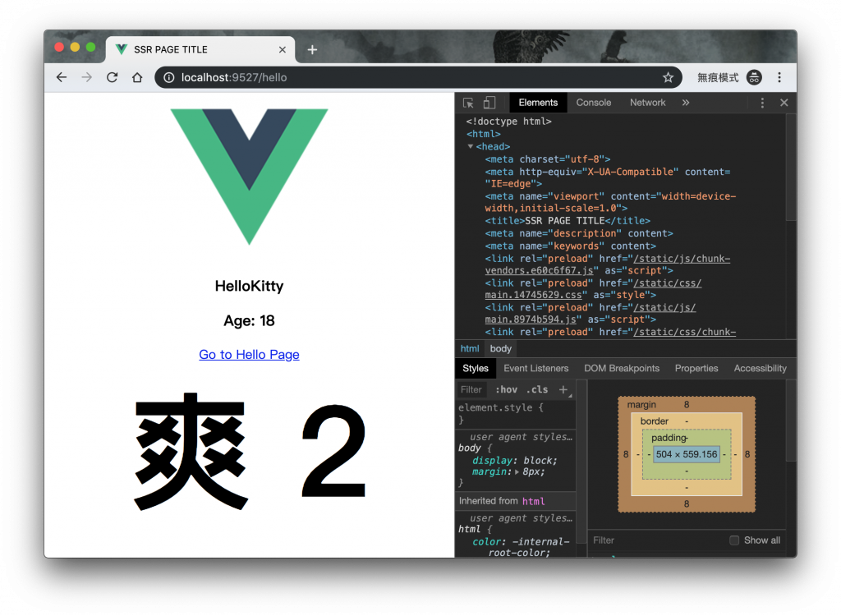Click the styles Filter input field

[472, 389]
